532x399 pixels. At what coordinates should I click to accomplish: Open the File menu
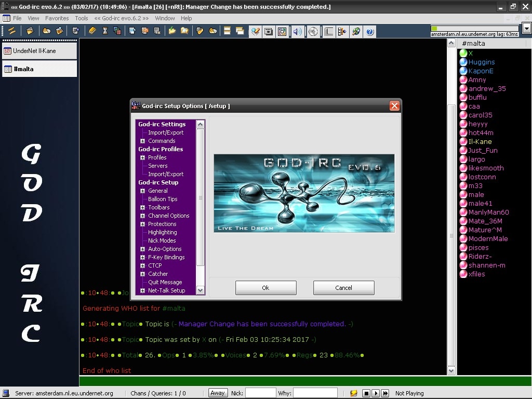[17, 18]
